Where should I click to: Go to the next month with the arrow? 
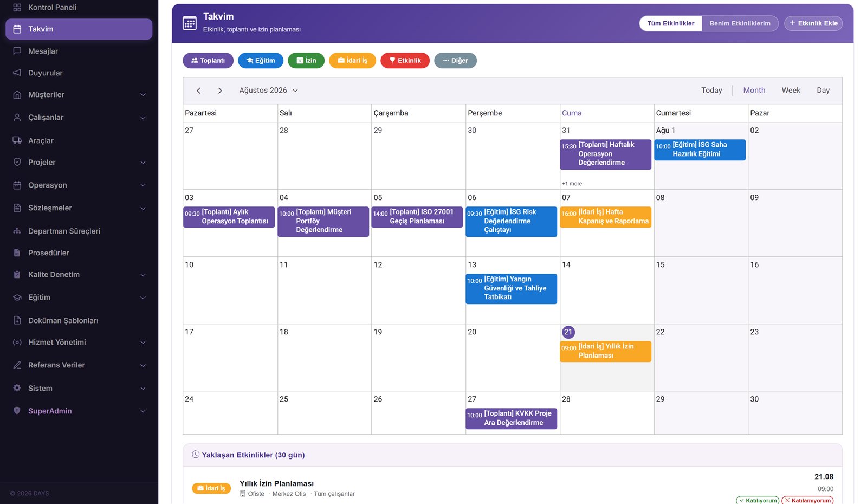(x=220, y=91)
